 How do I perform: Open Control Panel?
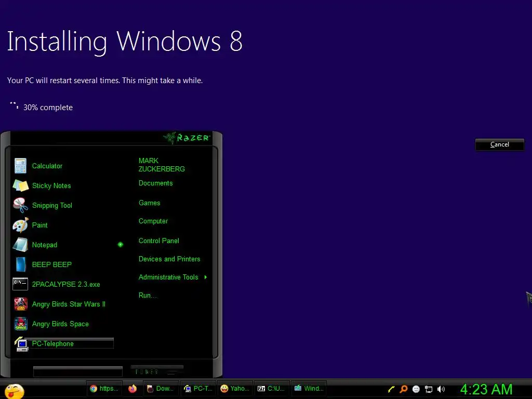coord(159,241)
